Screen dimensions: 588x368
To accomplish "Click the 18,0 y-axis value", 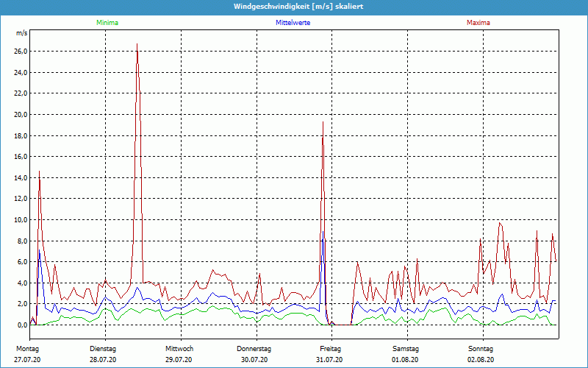I will tap(21, 135).
